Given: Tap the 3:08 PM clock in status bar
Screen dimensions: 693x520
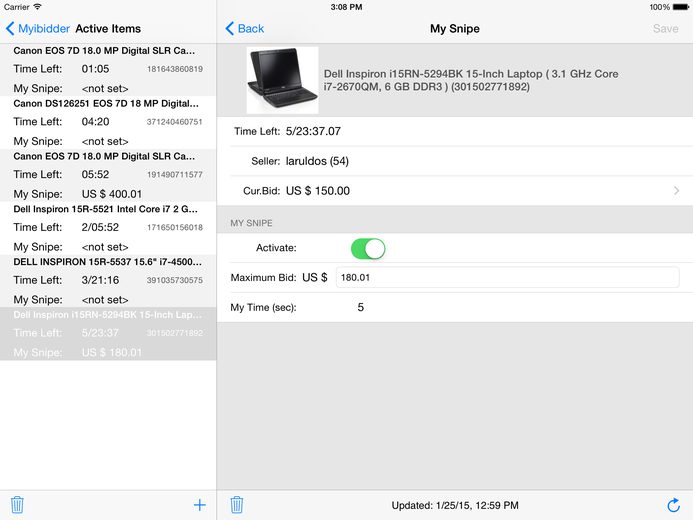Looking at the screenshot, I should point(346,7).
